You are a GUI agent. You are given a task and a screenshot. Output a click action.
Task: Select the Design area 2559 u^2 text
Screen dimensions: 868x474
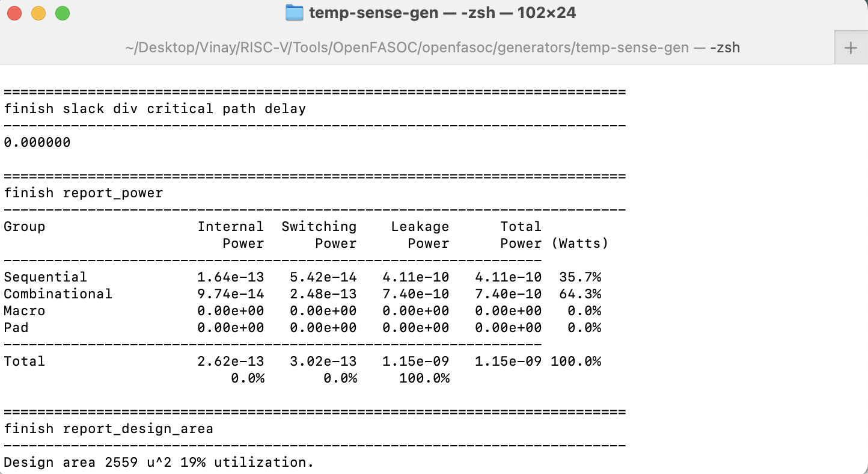click(x=90, y=462)
